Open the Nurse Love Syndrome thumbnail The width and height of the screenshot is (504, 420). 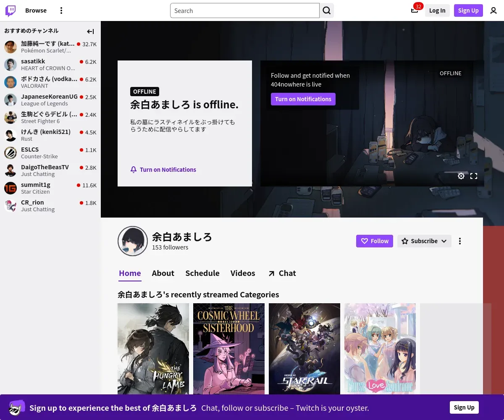click(x=380, y=349)
